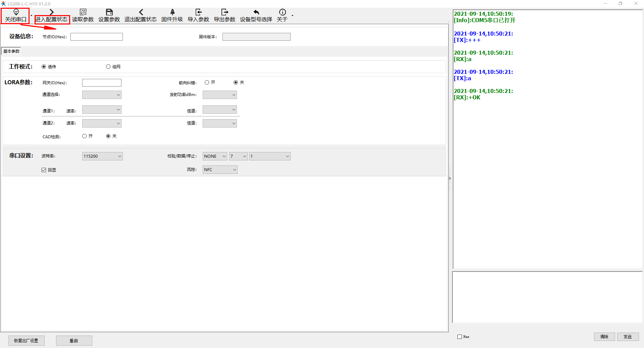Click the 节点ID(Hex) input field

[97, 37]
